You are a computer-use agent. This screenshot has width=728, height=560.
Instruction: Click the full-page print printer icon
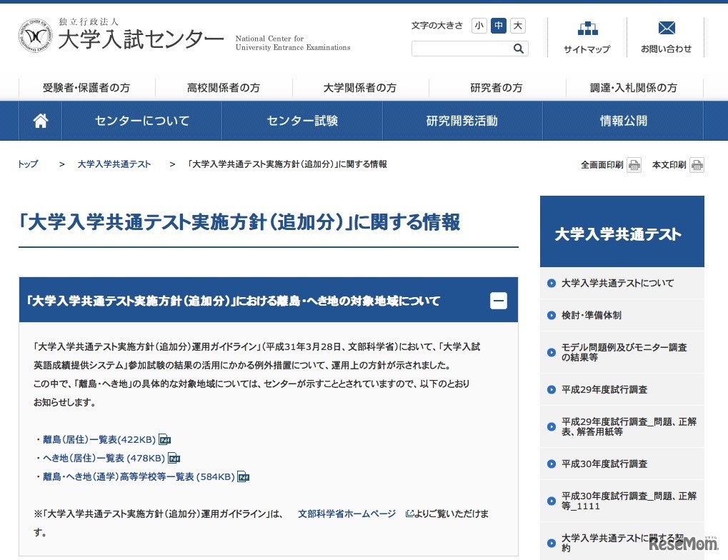pyautogui.click(x=634, y=165)
